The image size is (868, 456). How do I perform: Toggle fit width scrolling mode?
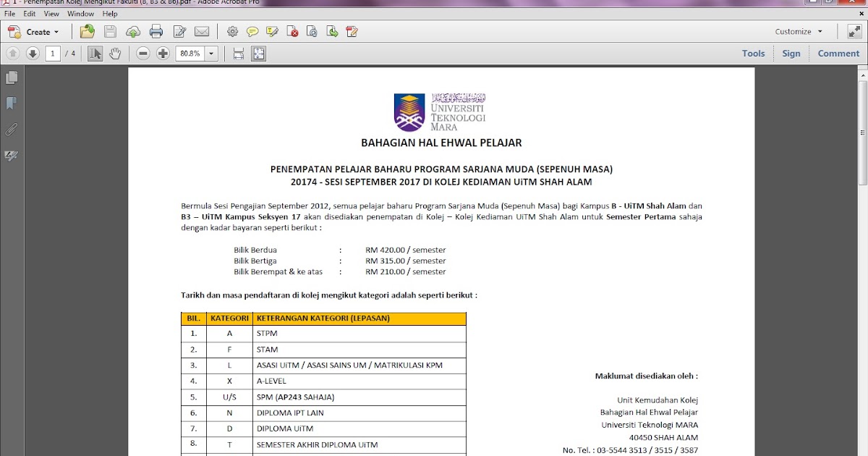[x=238, y=54]
